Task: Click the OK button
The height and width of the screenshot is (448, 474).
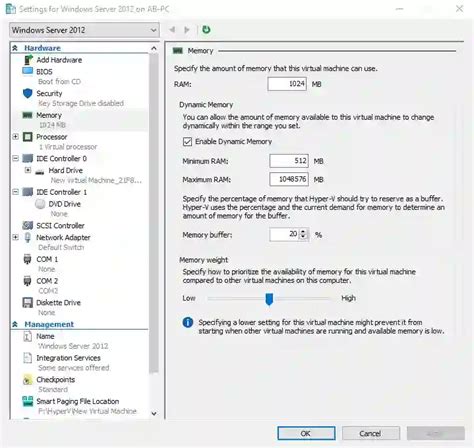Action: [306, 433]
